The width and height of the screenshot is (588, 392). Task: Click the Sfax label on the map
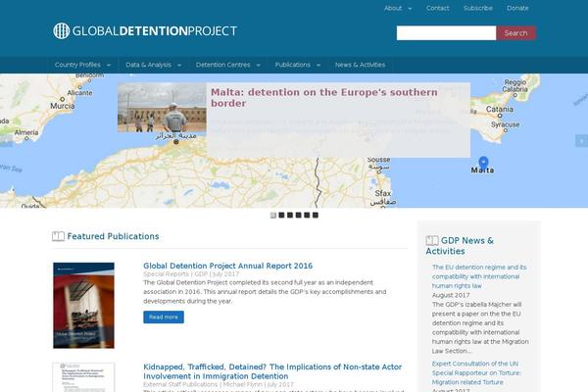click(x=383, y=194)
